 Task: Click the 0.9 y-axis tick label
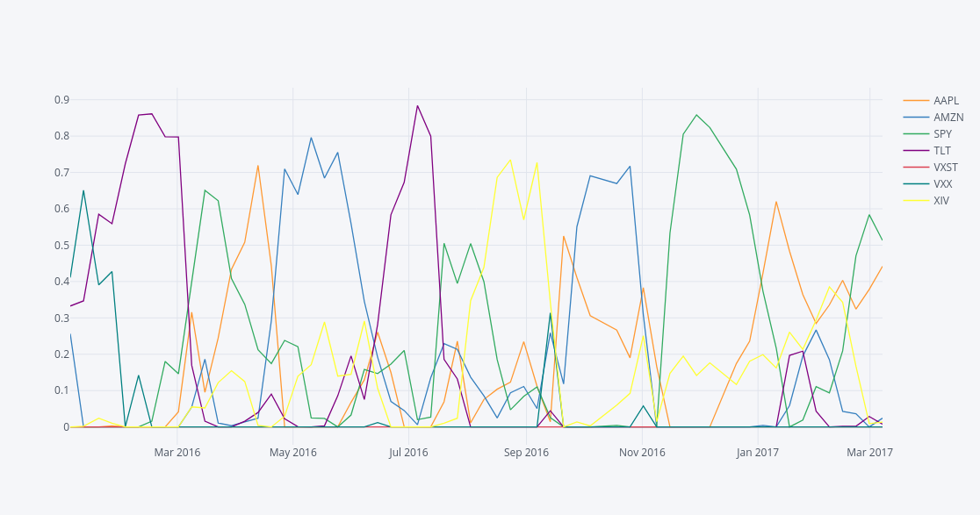pyautogui.click(x=61, y=100)
